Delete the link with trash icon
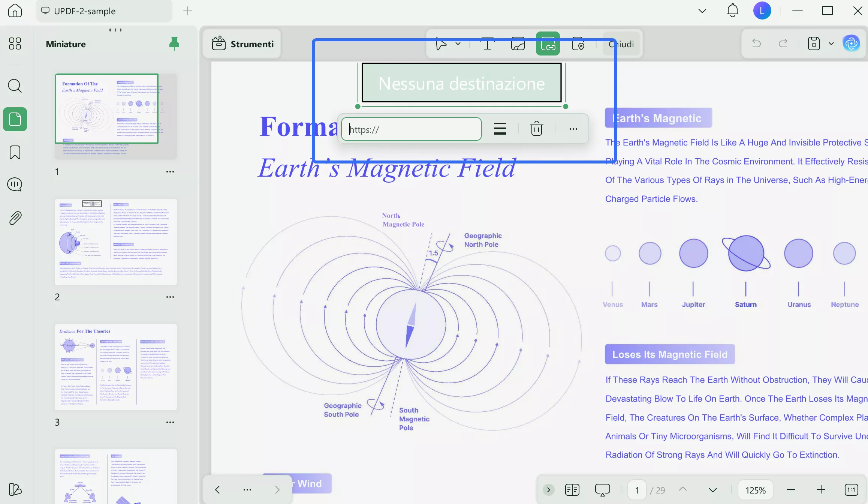This screenshot has height=504, width=868. (536, 129)
